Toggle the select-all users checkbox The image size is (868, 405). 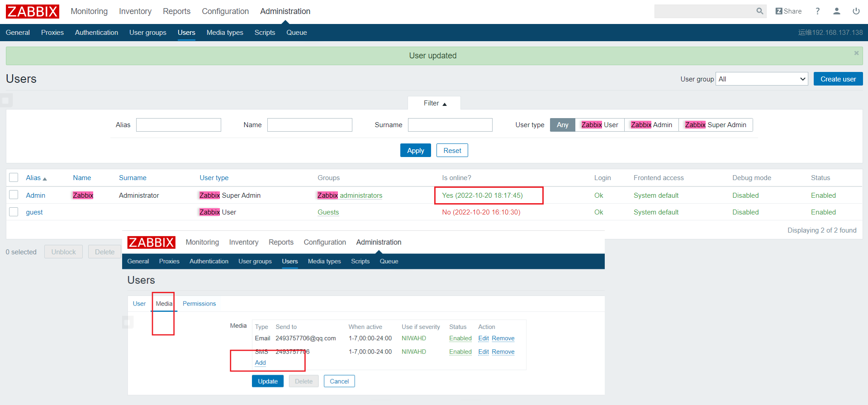pos(14,177)
